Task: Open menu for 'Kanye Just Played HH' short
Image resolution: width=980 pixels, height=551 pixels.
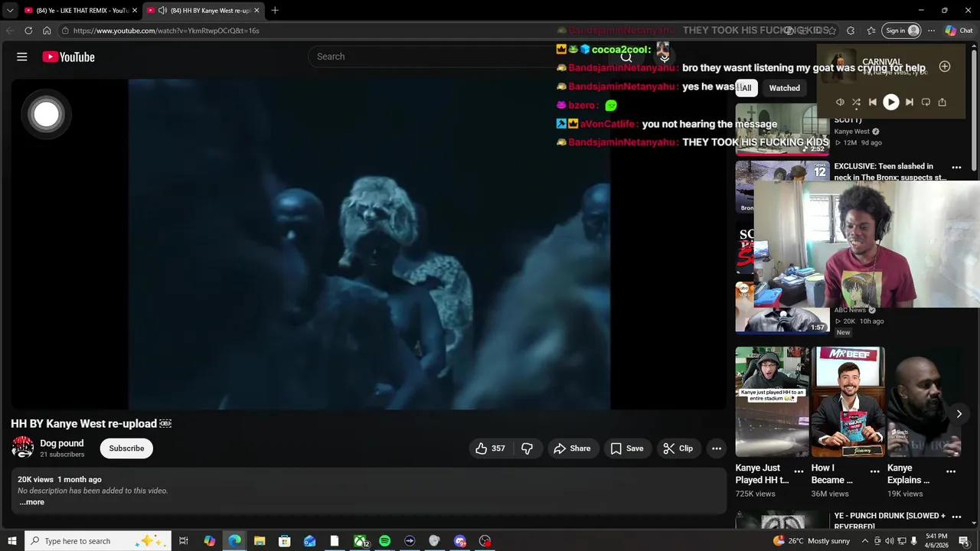Action: click(x=799, y=471)
